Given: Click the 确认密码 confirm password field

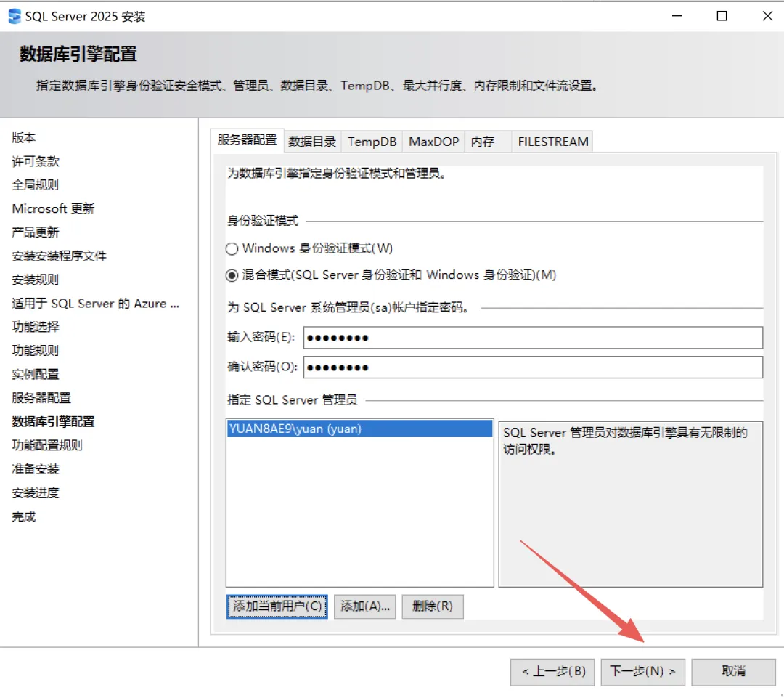Looking at the screenshot, I should [x=533, y=368].
